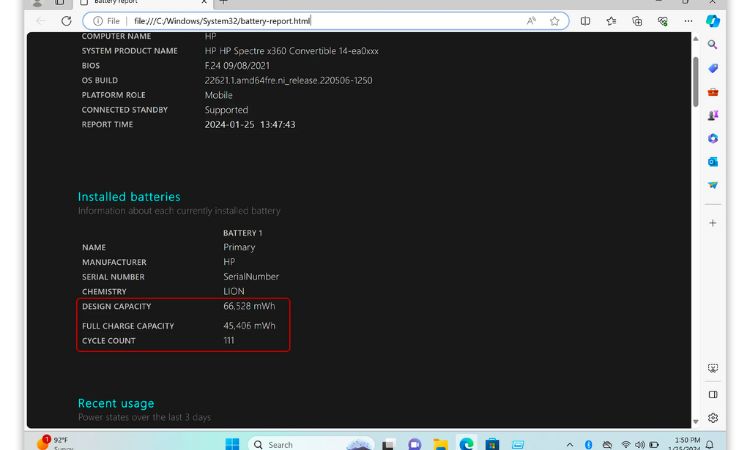750x450 pixels.
Task: Click the Edge icon in taskbar
Action: pos(466,444)
